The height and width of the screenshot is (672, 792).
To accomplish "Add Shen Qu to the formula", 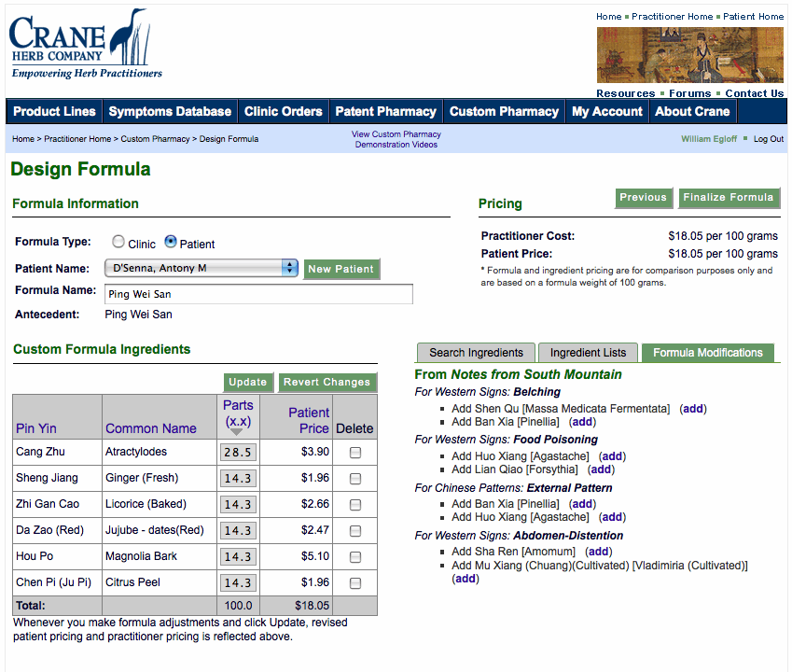I will tap(693, 409).
